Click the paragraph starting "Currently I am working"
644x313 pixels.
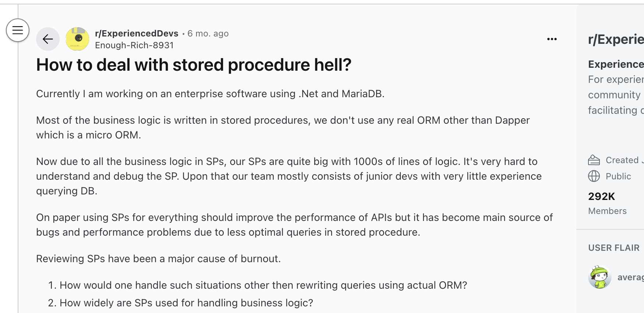[x=210, y=94]
